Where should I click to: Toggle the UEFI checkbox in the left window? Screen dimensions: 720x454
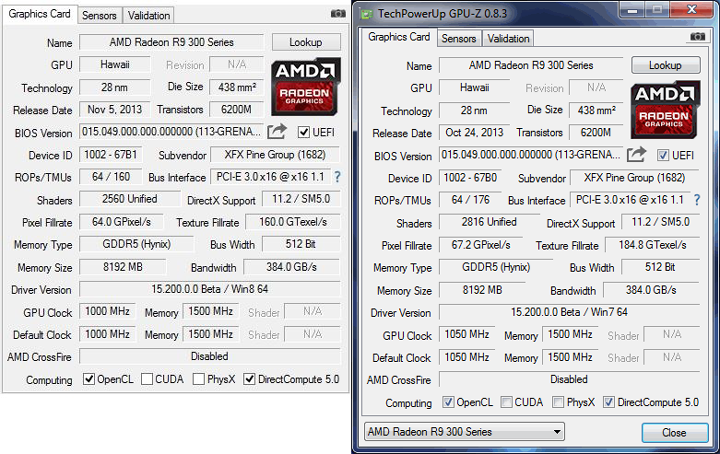(x=304, y=132)
